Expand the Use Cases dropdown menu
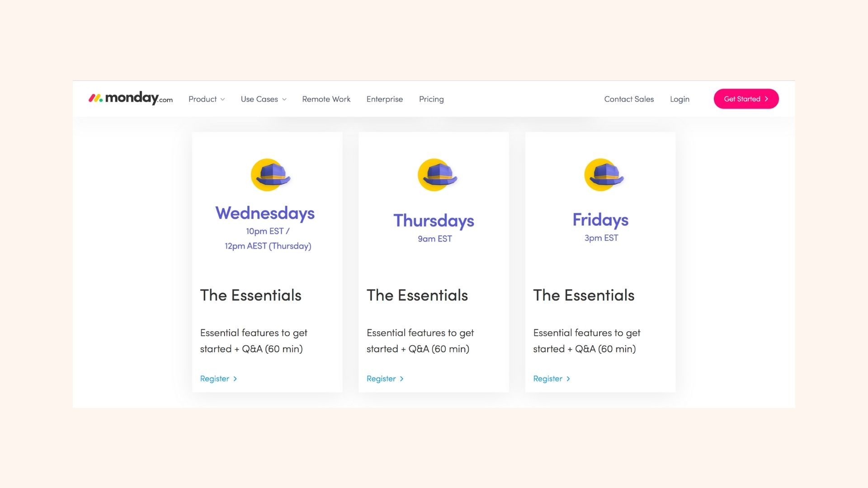This screenshot has height=488, width=868. 264,99
